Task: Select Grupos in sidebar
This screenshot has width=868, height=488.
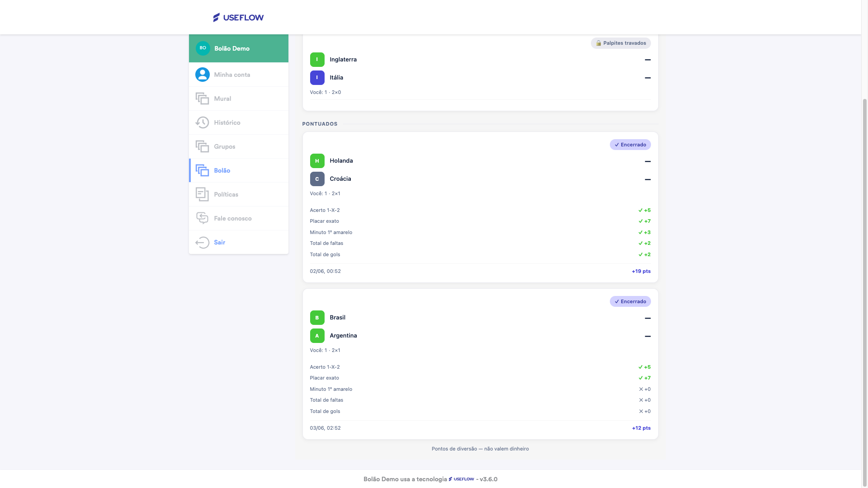Action: coord(239,146)
